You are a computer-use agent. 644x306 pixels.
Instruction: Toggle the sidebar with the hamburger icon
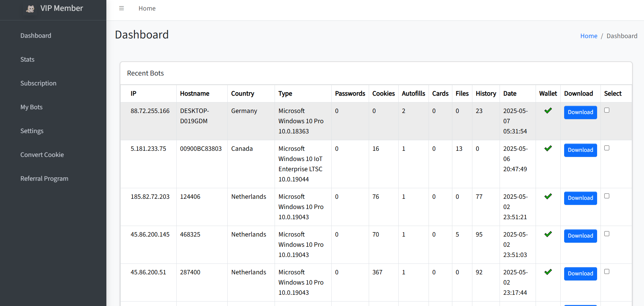point(121,9)
